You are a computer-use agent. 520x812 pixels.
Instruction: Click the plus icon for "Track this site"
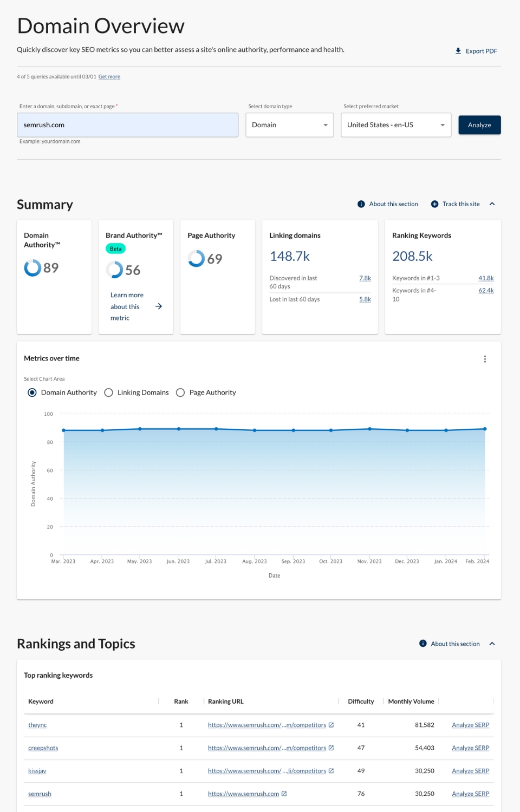[x=434, y=204]
